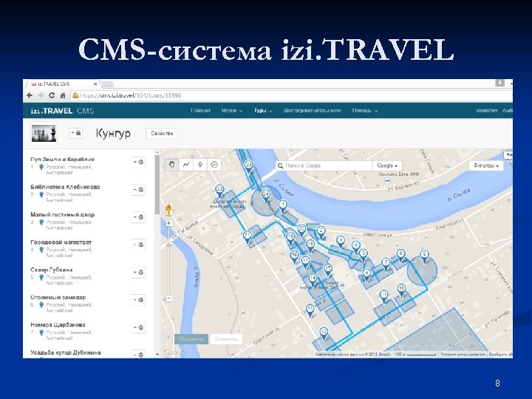
Task: Click map marker number 23
Action: 249,166
